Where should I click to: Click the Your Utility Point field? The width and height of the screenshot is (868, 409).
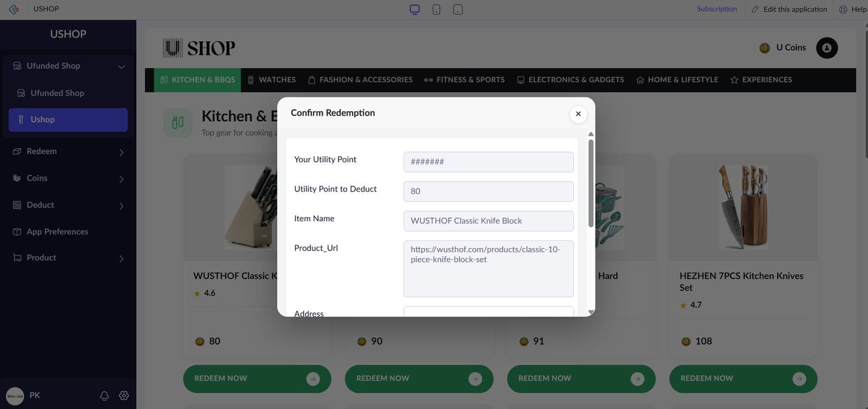(x=488, y=162)
